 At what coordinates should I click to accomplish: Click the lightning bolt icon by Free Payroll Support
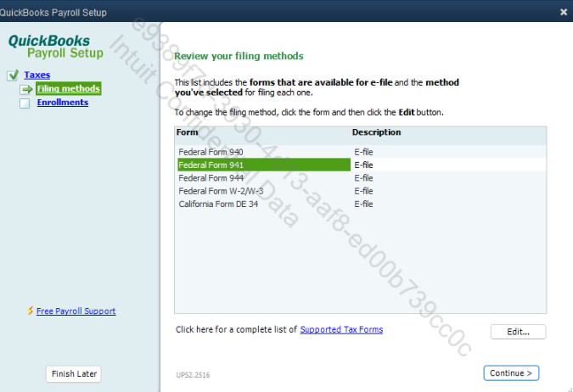pos(31,311)
